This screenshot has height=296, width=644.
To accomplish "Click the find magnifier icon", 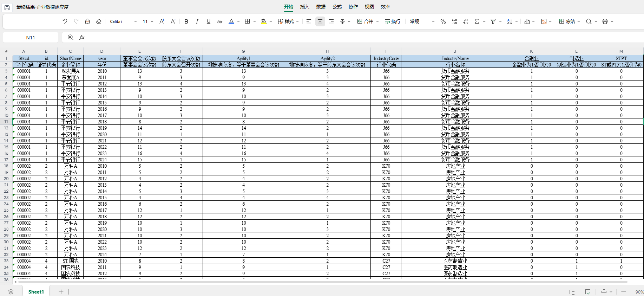I will click(589, 21).
